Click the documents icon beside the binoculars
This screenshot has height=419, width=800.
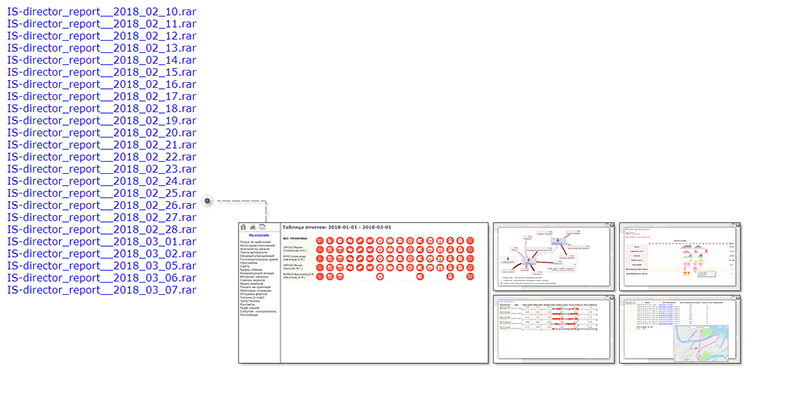[x=262, y=227]
